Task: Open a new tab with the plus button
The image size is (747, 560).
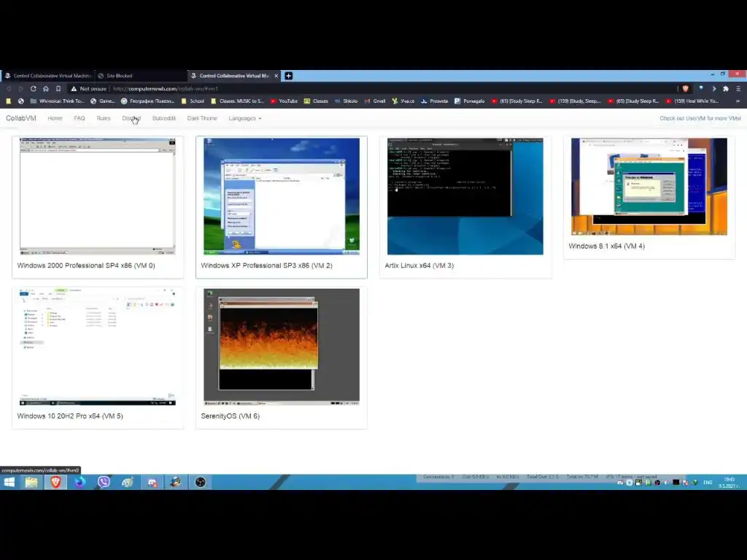Action: (288, 76)
